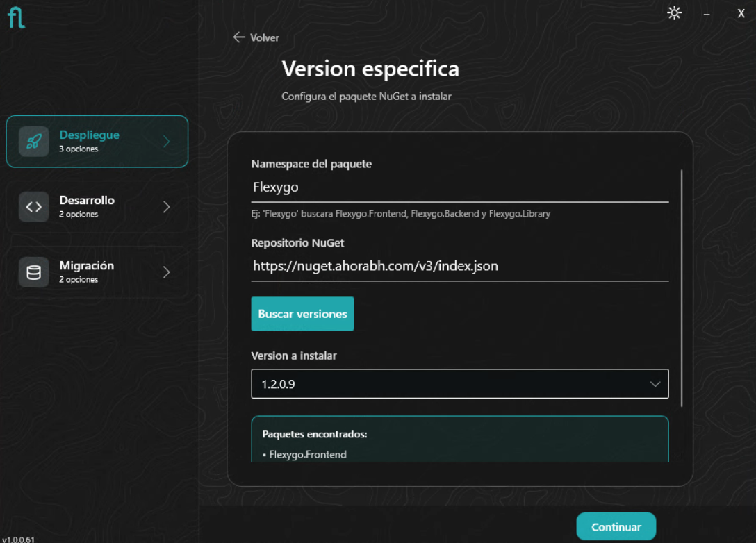Open the Version a instalar dropdown
The height and width of the screenshot is (543, 756).
click(x=460, y=384)
